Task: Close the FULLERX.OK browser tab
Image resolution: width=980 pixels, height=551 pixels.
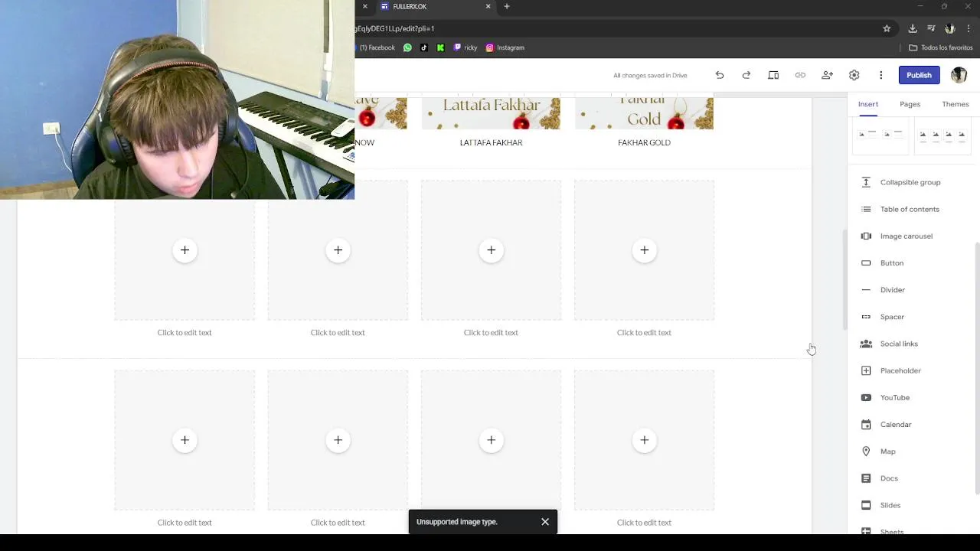Action: tap(488, 6)
